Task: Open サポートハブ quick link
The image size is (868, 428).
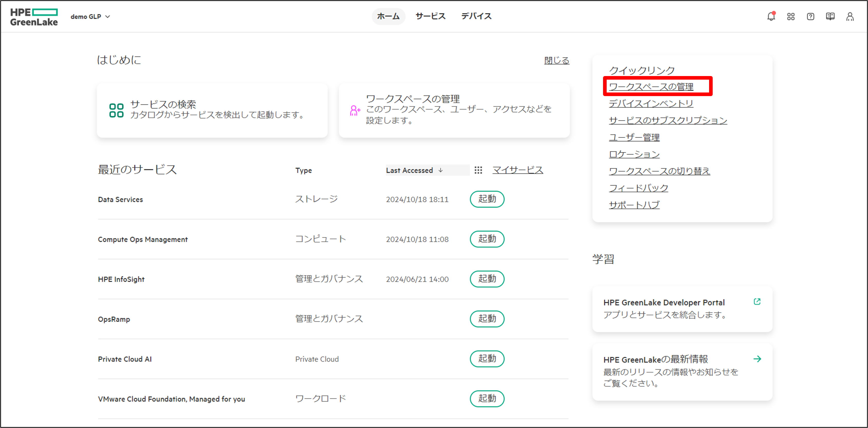Action: pos(634,205)
